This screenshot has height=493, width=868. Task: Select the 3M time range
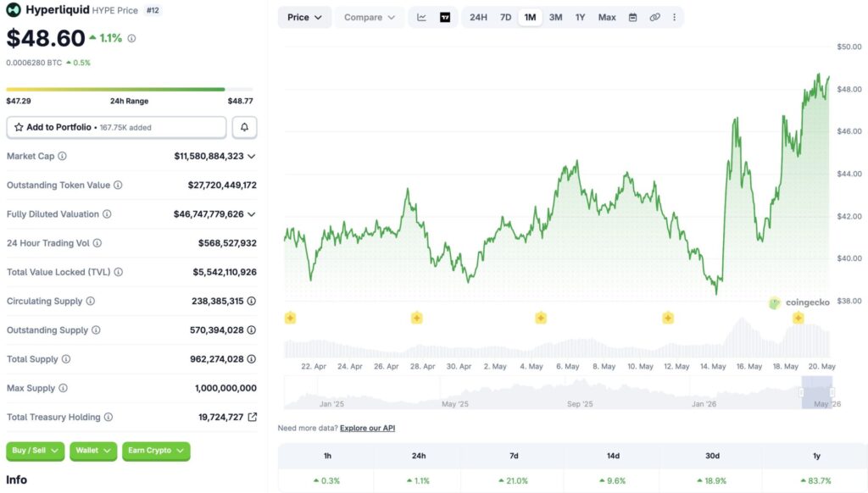point(556,17)
